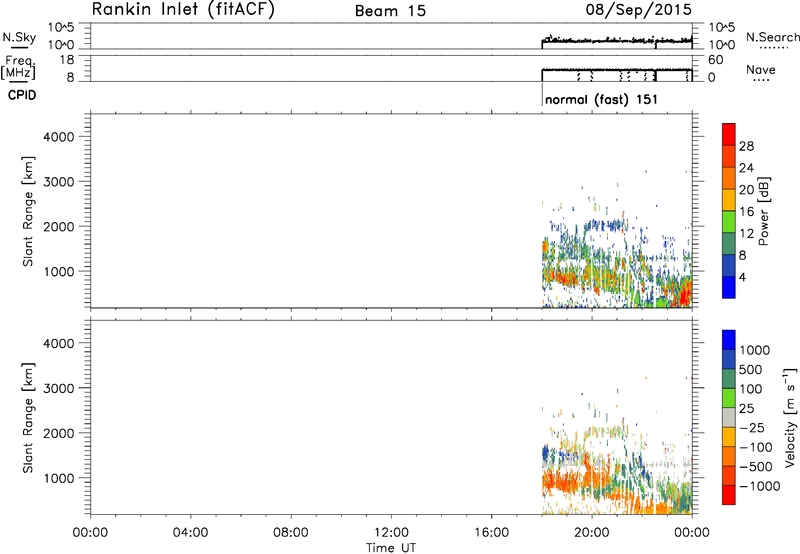Click the light green 12-16 dB Power swatch
This screenshot has width=800, height=554.
point(729,222)
